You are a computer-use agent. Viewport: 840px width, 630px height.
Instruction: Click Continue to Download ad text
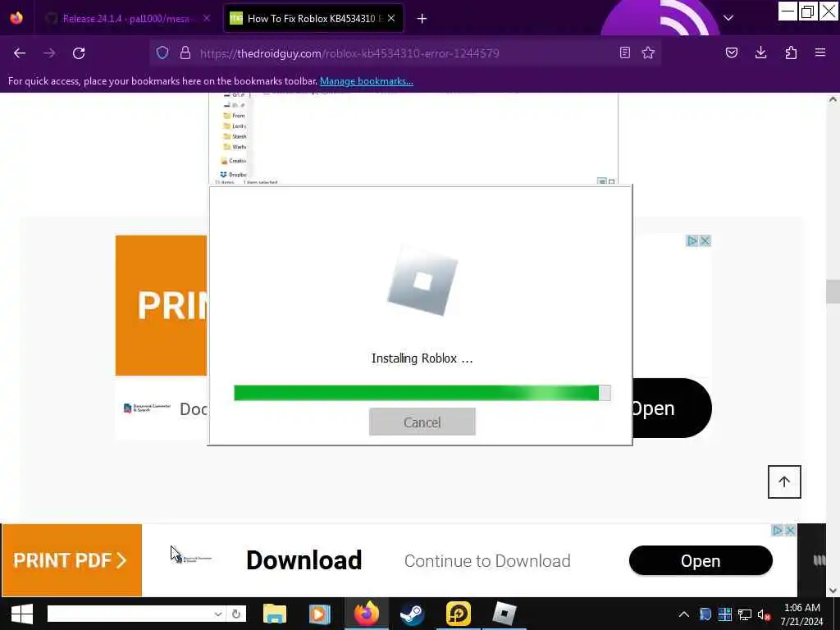487,561
